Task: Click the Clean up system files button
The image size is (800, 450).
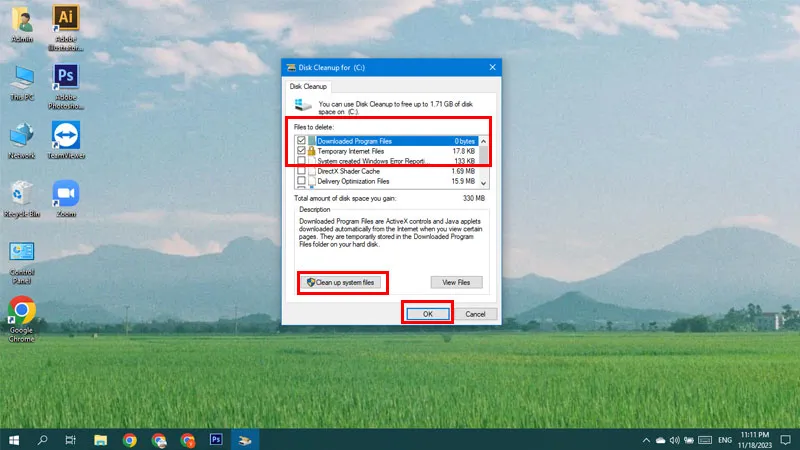Action: [x=340, y=282]
